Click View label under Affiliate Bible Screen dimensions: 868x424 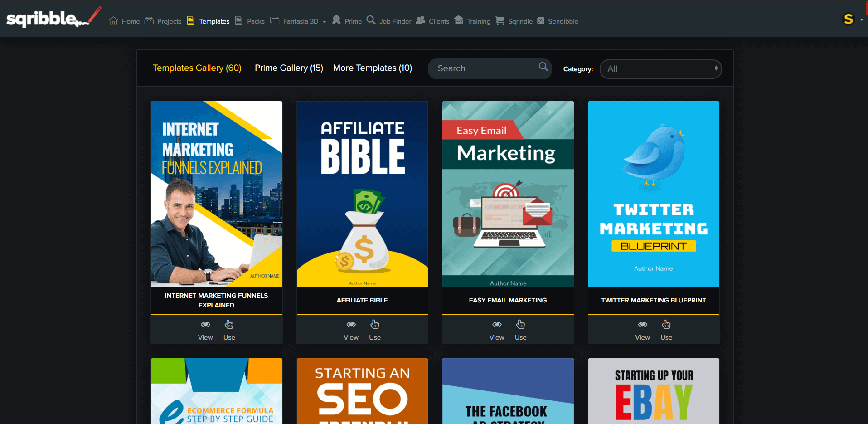351,337
